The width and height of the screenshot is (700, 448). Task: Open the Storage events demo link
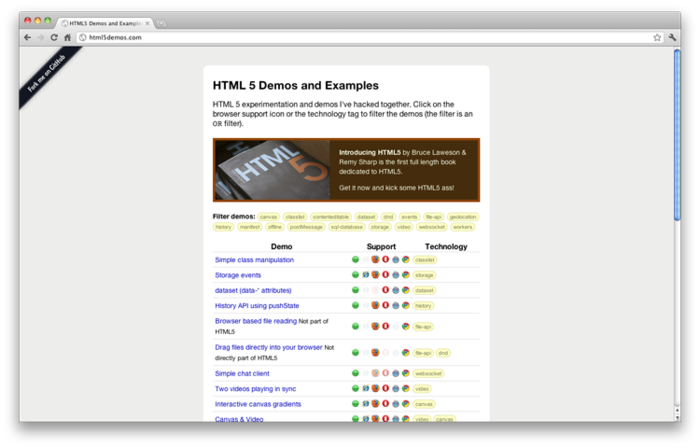point(238,275)
